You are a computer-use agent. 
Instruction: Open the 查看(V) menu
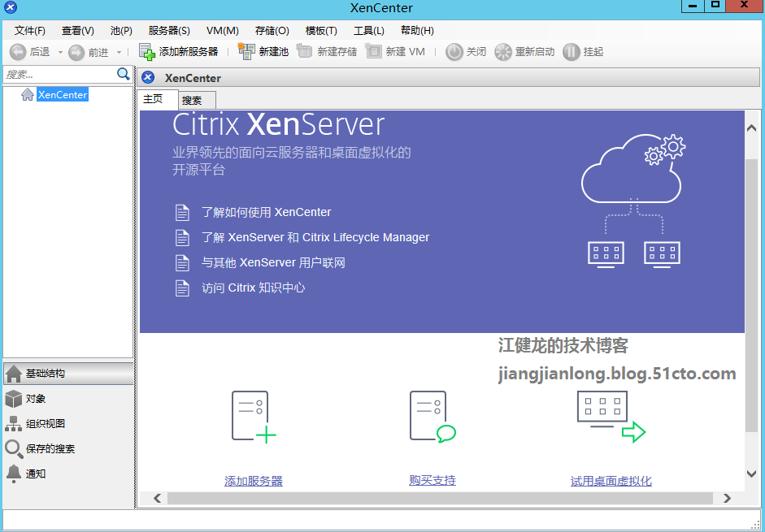point(77,31)
